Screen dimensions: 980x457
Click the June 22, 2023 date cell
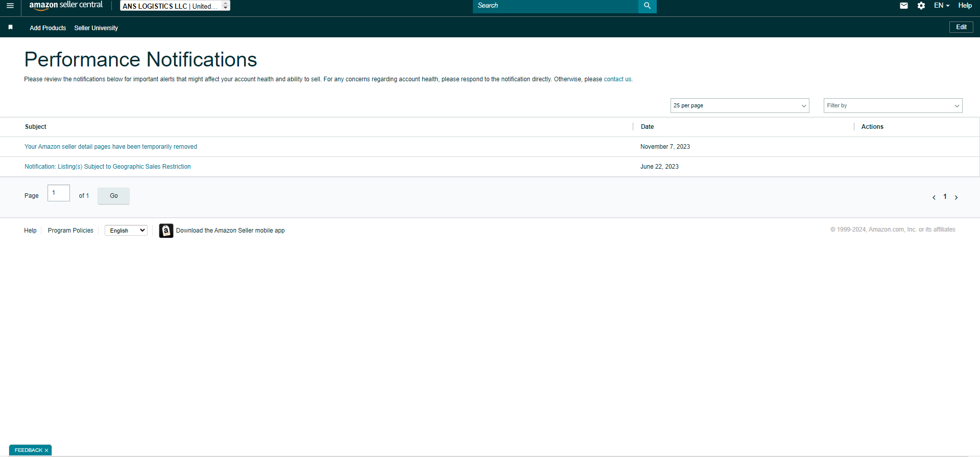pyautogui.click(x=659, y=167)
